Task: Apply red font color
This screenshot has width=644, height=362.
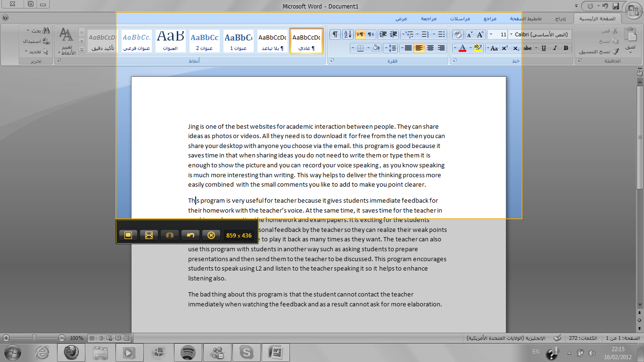Action: point(463,48)
